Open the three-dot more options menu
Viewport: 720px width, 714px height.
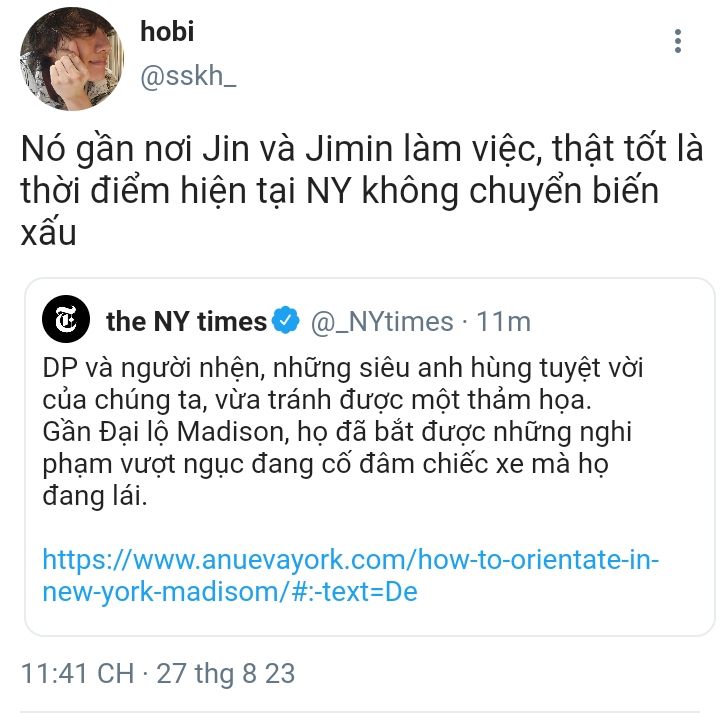click(678, 41)
